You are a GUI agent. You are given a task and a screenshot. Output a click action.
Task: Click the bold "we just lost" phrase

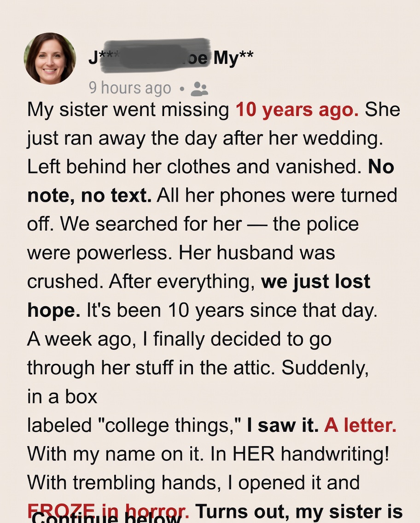[315, 282]
